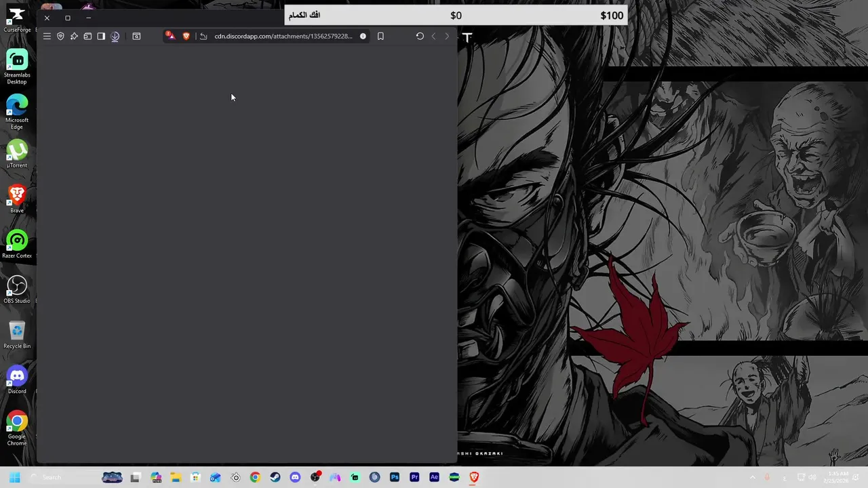
Task: Switch to Brave via its taskbar icon
Action: tap(474, 477)
